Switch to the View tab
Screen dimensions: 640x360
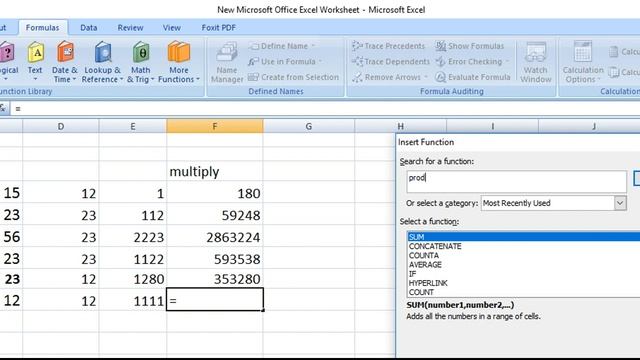coord(171,28)
